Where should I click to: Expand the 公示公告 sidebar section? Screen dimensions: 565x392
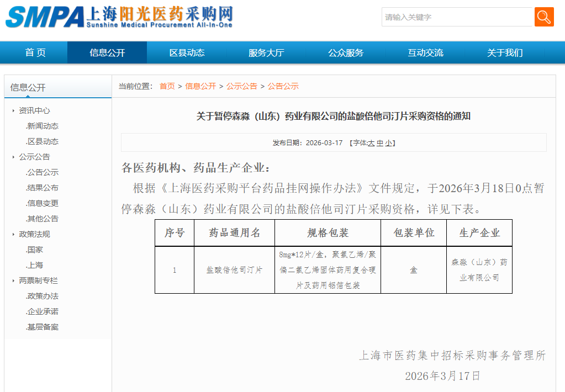click(34, 157)
